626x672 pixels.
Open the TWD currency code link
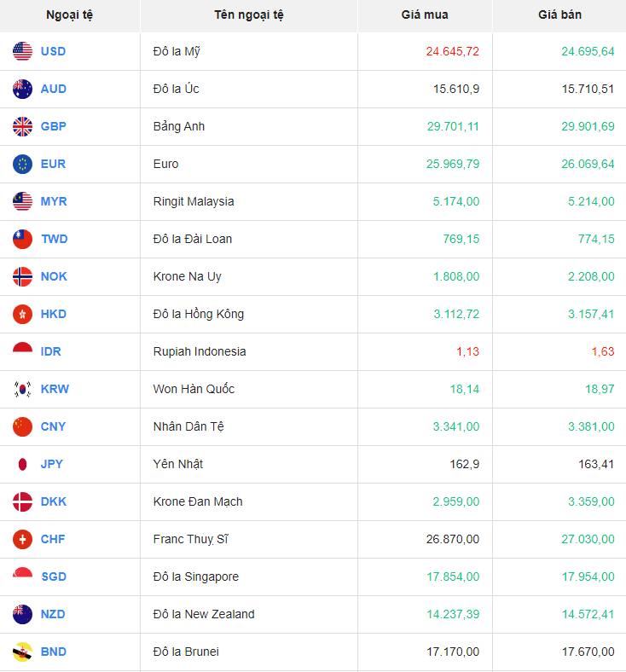tap(53, 239)
